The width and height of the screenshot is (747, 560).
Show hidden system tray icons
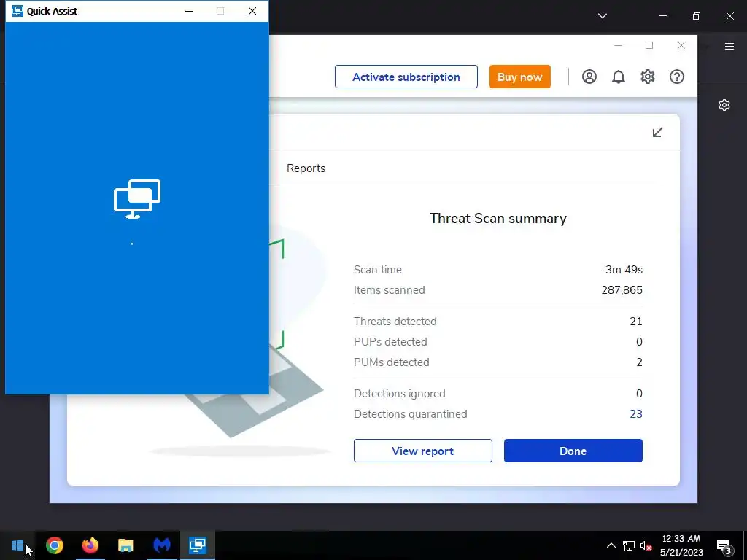[x=611, y=545]
